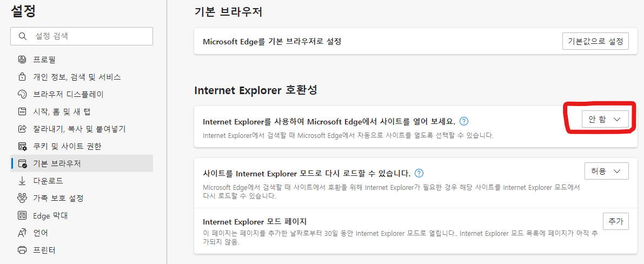
Task: Click the 설정 heading text
Action: pos(23,11)
